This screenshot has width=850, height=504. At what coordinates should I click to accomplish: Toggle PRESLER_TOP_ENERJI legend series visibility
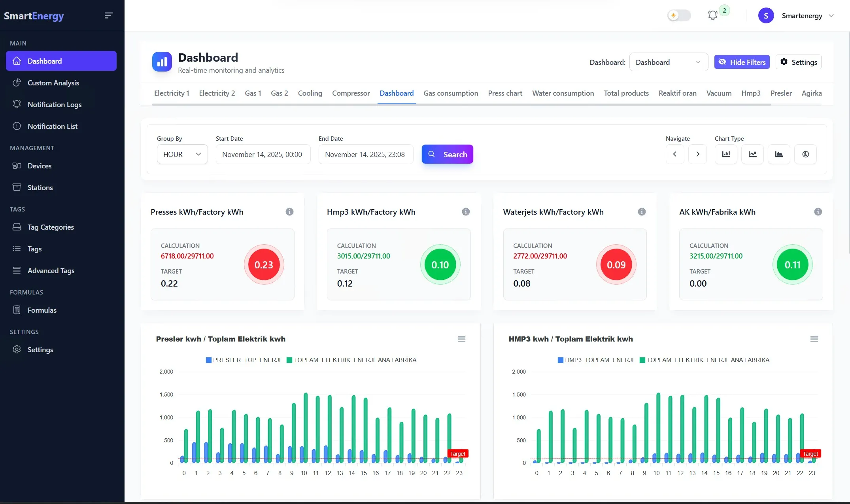tap(243, 360)
